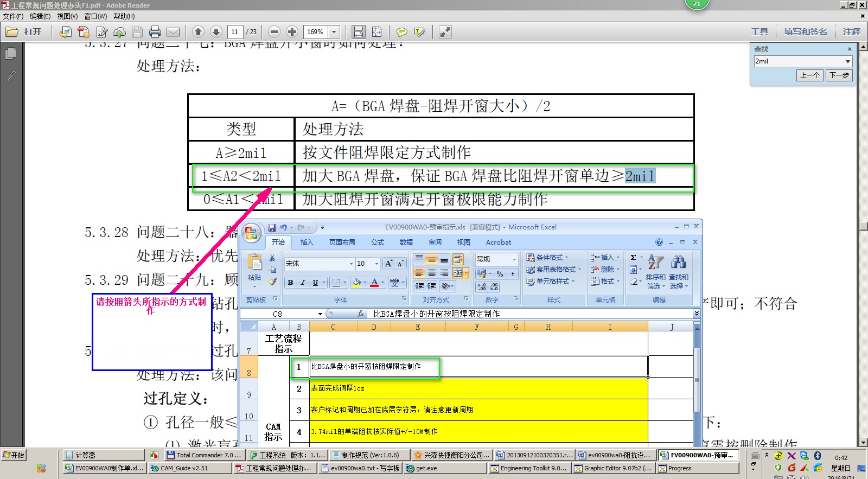This screenshot has height=479, width=868.
Task: Open Total Commander from the taskbar
Action: click(x=205, y=455)
